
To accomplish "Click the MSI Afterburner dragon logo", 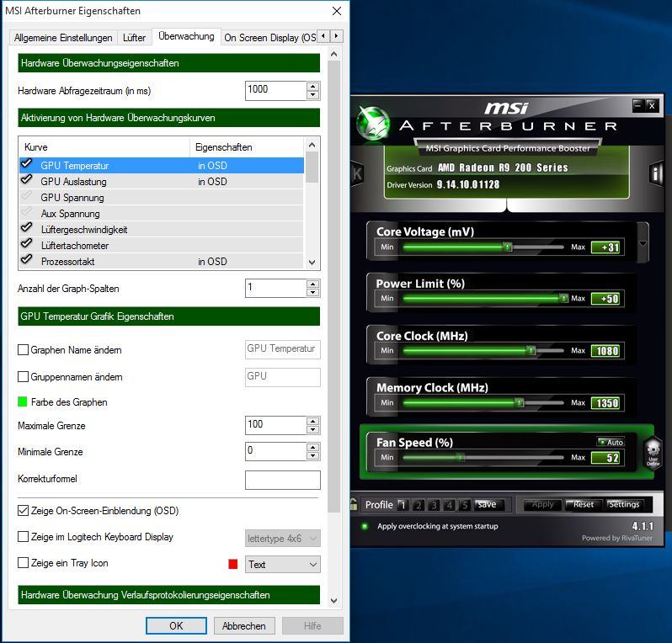I will [x=373, y=125].
